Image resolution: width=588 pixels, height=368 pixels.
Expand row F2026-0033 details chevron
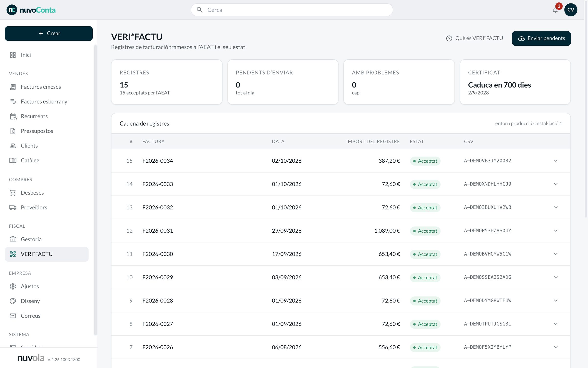tap(555, 184)
